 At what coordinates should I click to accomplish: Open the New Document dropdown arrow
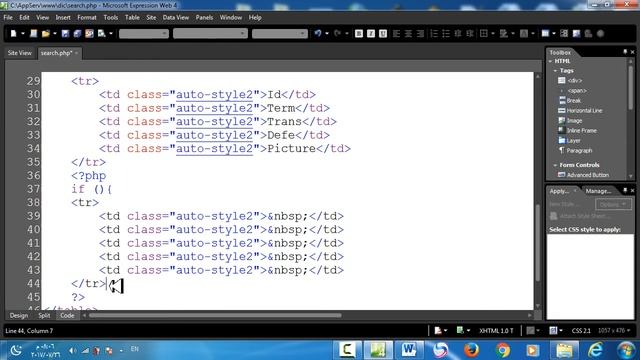[x=23, y=33]
